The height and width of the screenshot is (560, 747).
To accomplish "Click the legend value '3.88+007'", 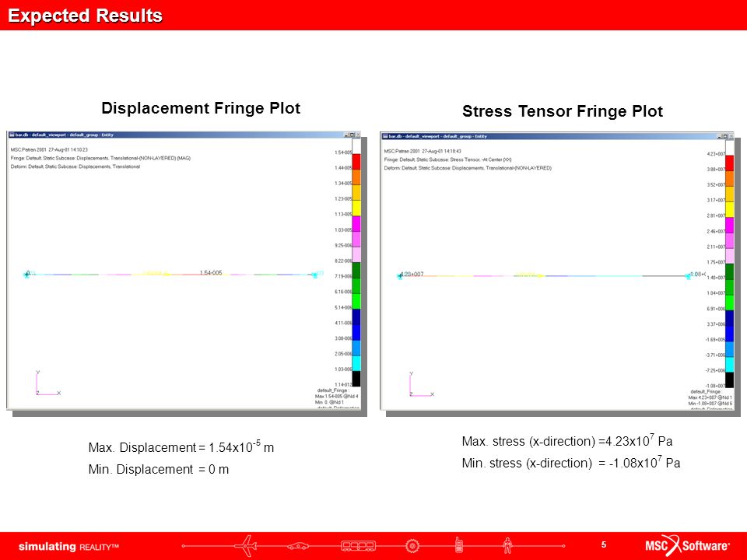I will coord(716,170).
